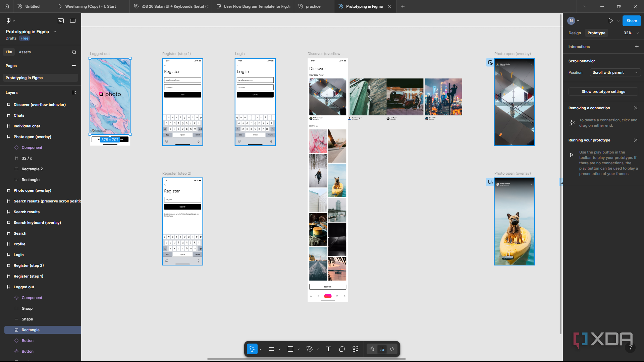Image resolution: width=644 pixels, height=362 pixels.
Task: Open the help question mark button
Action: pyautogui.click(x=630, y=348)
